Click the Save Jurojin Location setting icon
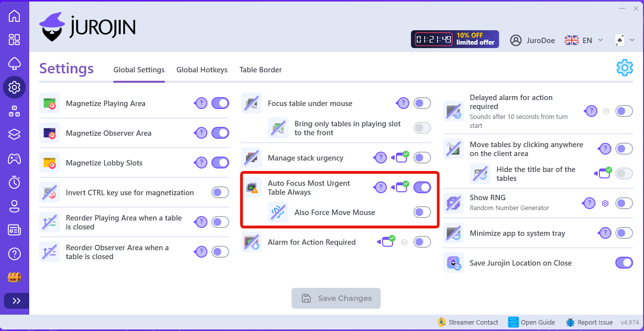 (453, 263)
